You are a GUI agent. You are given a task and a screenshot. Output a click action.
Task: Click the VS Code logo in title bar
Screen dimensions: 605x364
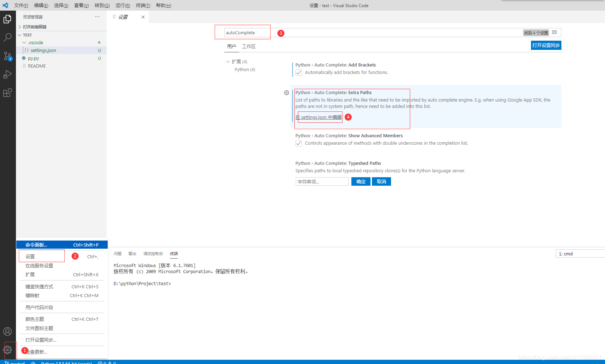[5, 5]
